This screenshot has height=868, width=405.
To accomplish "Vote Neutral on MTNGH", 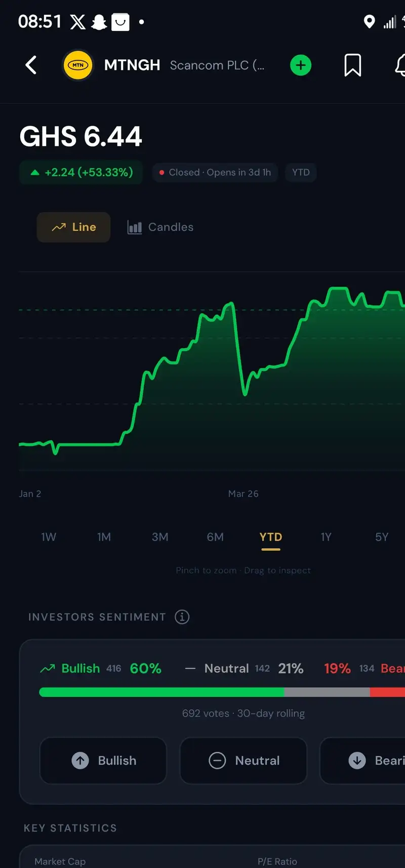I will tap(244, 760).
